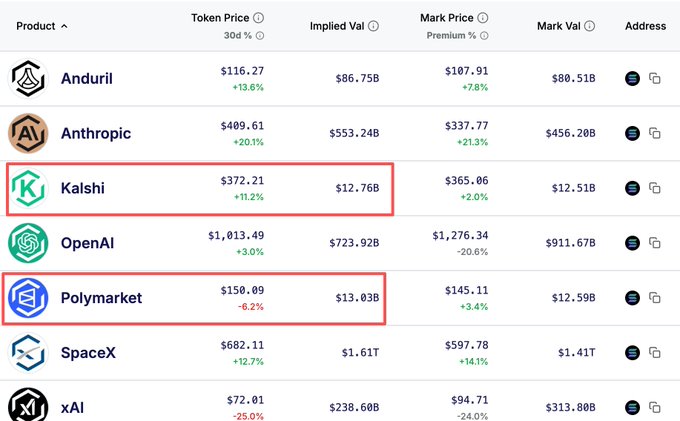Click the Kalshi logo thumbnail

(28, 188)
